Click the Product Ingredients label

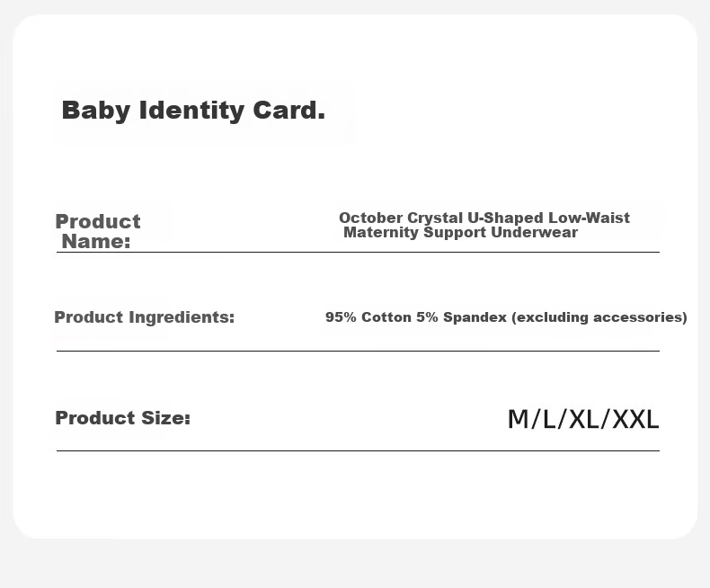145,317
